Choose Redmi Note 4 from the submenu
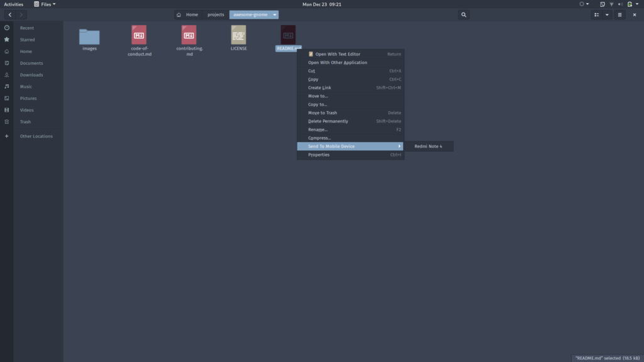Screen dimensions: 644x362 click(x=428, y=146)
